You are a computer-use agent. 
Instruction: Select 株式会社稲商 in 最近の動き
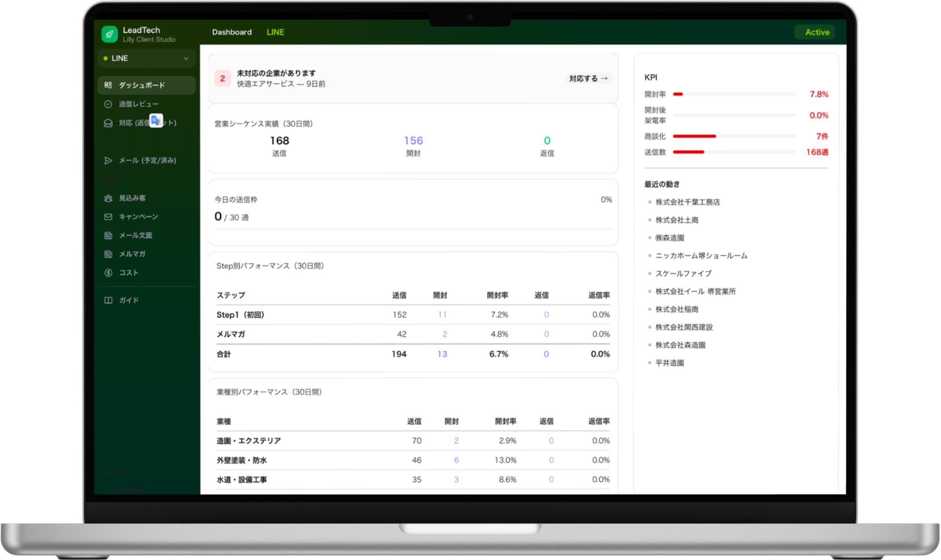coord(677,309)
